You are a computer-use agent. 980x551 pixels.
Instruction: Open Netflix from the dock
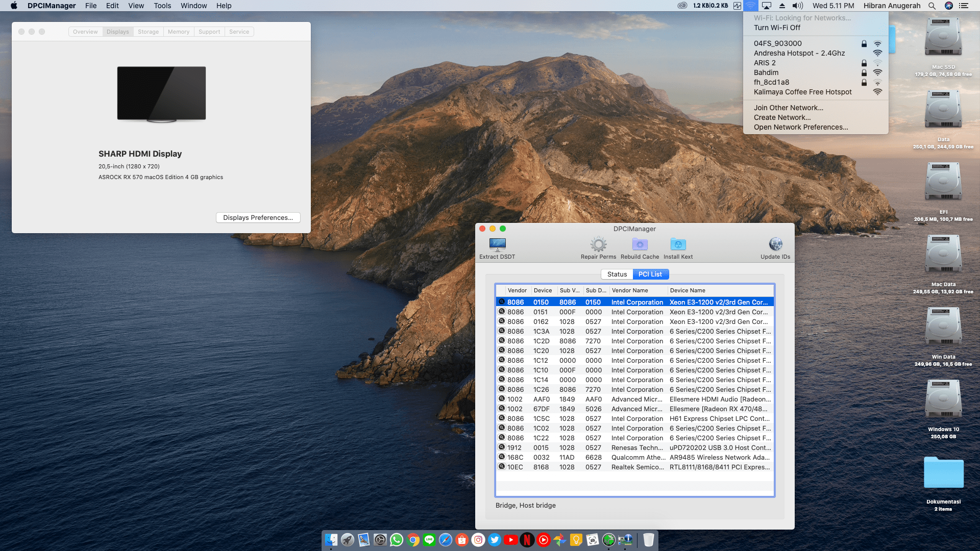527,540
